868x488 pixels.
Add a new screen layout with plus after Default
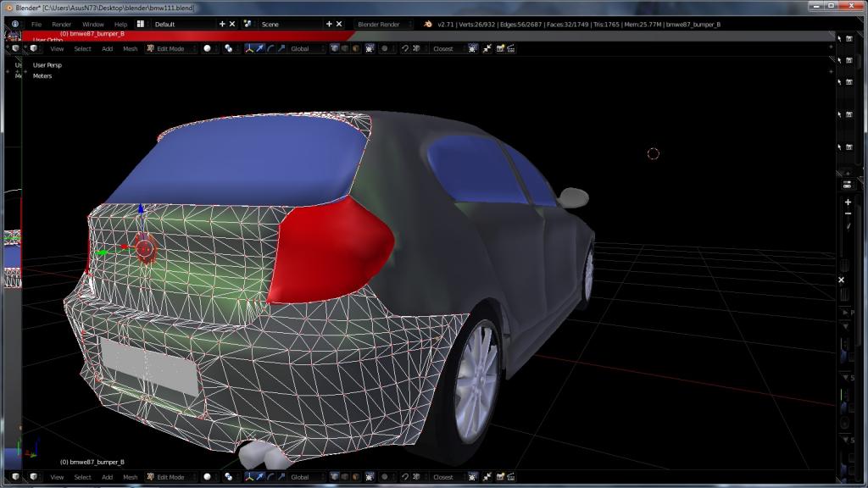tap(222, 25)
